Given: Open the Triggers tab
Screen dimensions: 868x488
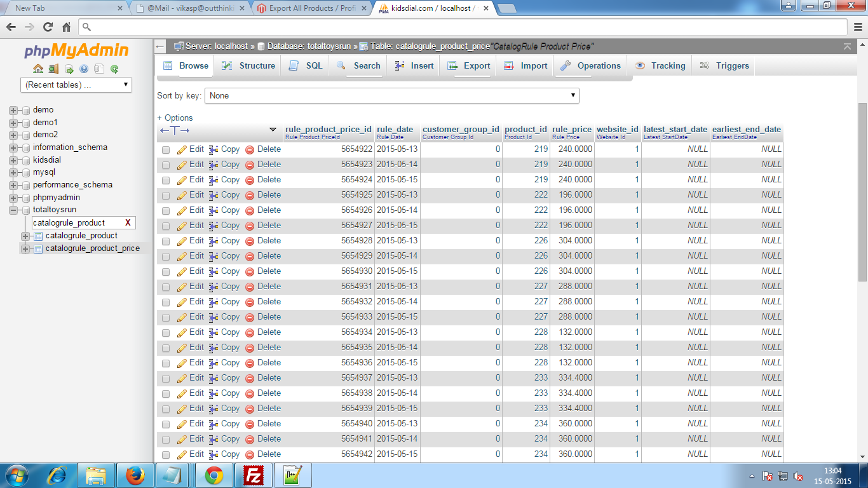Looking at the screenshot, I should pos(724,65).
